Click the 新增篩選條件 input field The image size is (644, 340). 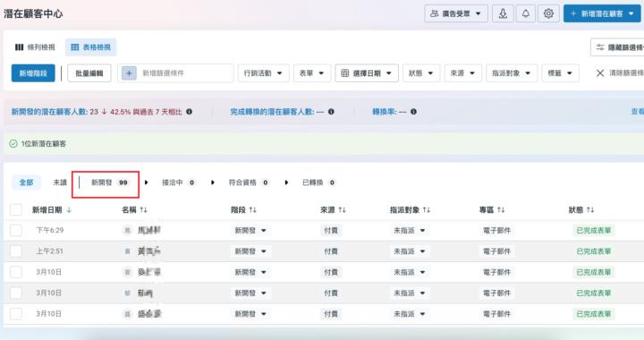(176, 73)
